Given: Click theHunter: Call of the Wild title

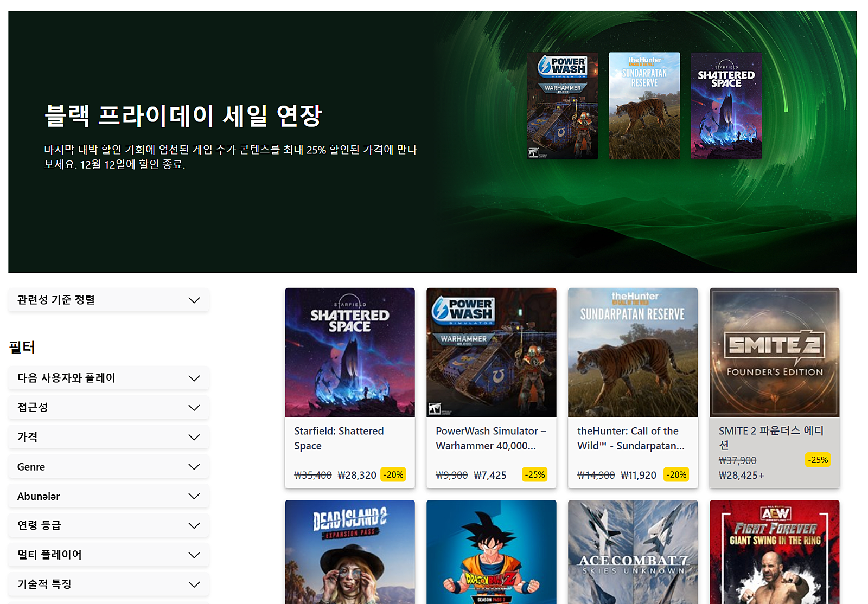Looking at the screenshot, I should click(631, 438).
